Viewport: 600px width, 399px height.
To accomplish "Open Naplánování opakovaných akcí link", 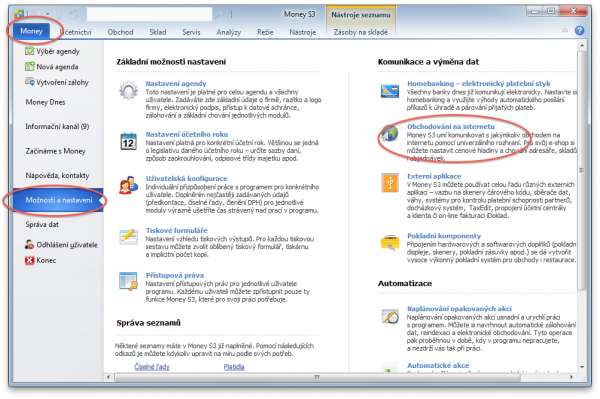I will (459, 308).
